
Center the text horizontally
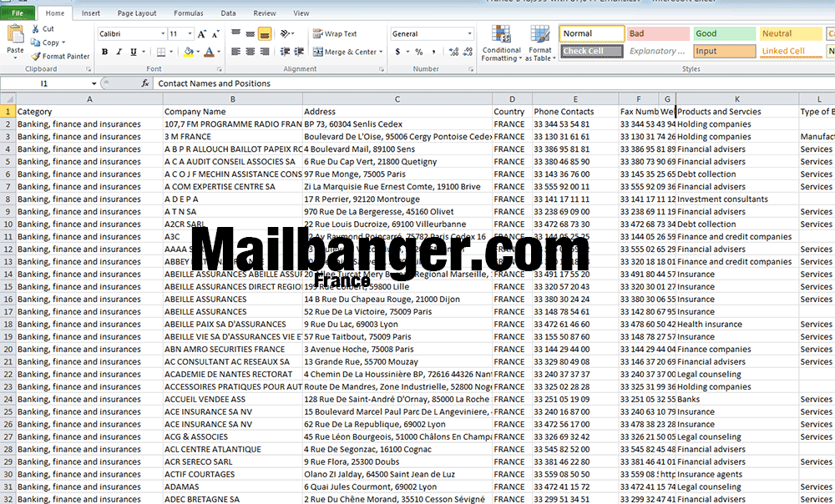click(250, 52)
